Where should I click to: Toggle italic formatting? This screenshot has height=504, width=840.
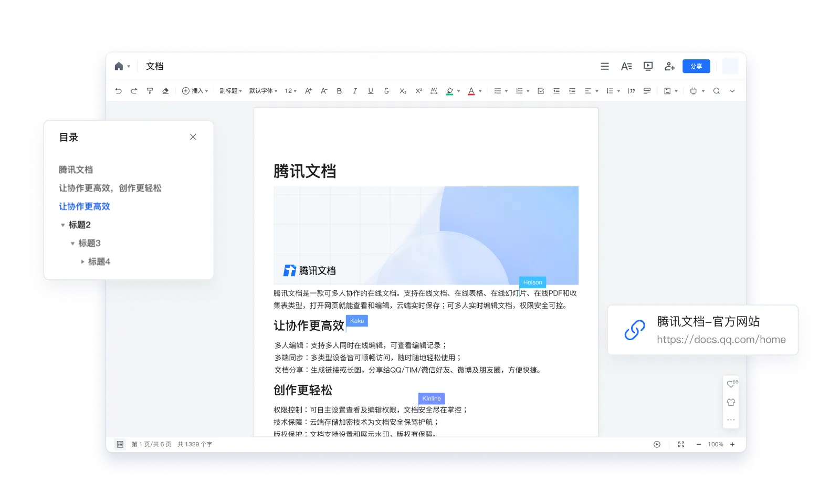355,91
